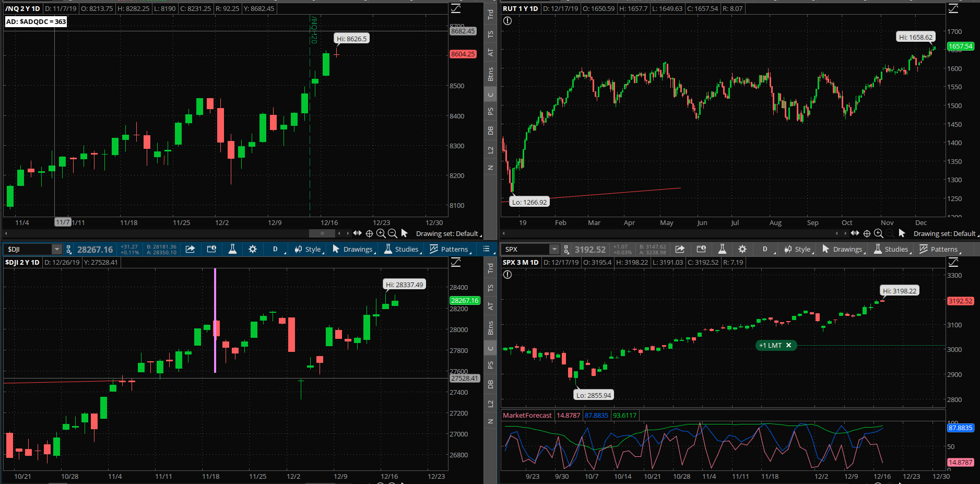Image resolution: width=980 pixels, height=484 pixels.
Task: Click the /NQH20 vertical marker label
Action: (314, 30)
